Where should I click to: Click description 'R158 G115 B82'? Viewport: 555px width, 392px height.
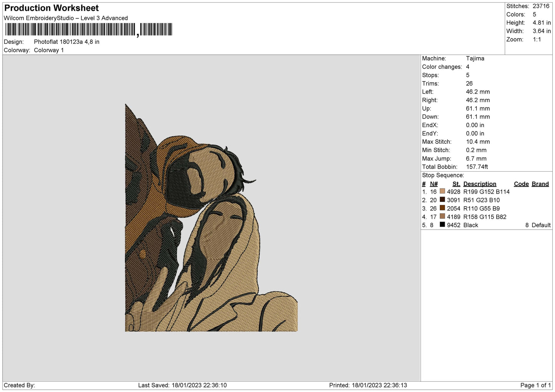pos(485,217)
